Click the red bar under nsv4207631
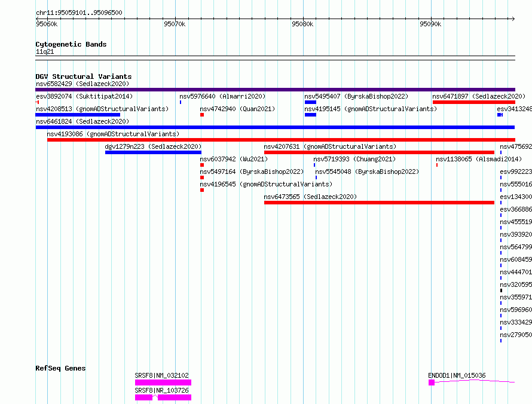This screenshot has width=532, height=404. 380,152
